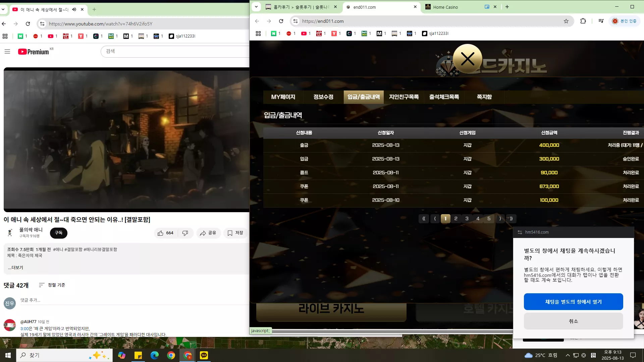
Task: Open tab search dropdown in casino window
Action: (256, 7)
